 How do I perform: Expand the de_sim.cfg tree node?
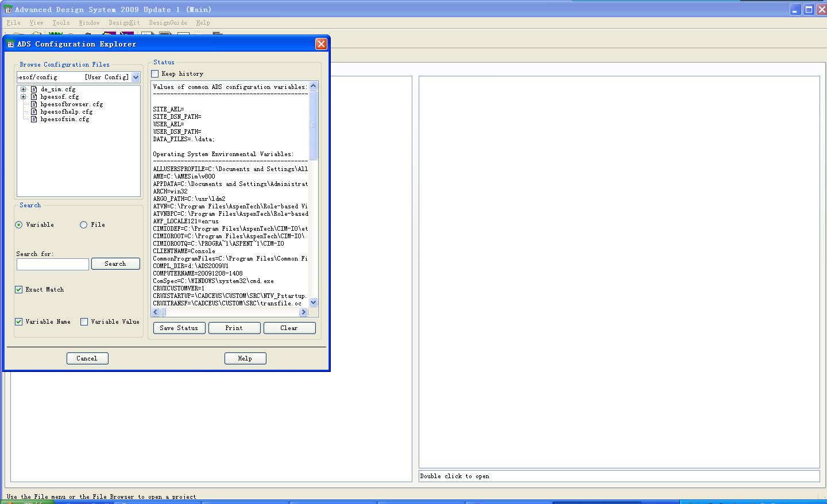(x=23, y=90)
